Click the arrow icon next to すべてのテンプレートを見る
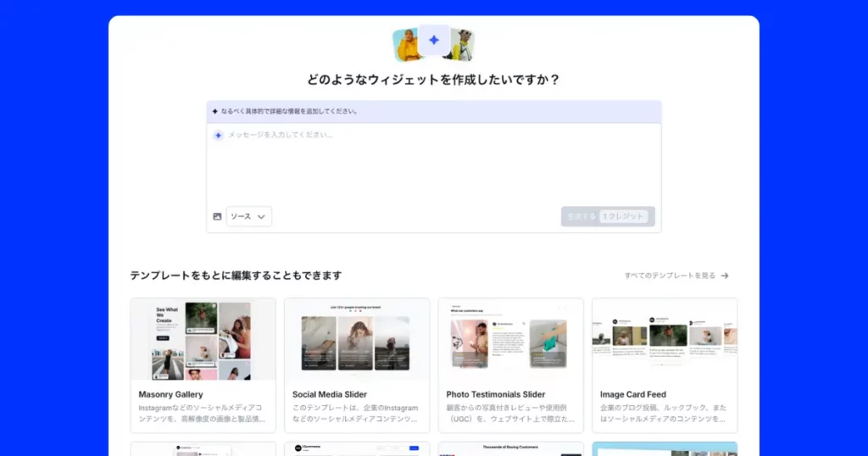This screenshot has width=868, height=456. point(725,275)
